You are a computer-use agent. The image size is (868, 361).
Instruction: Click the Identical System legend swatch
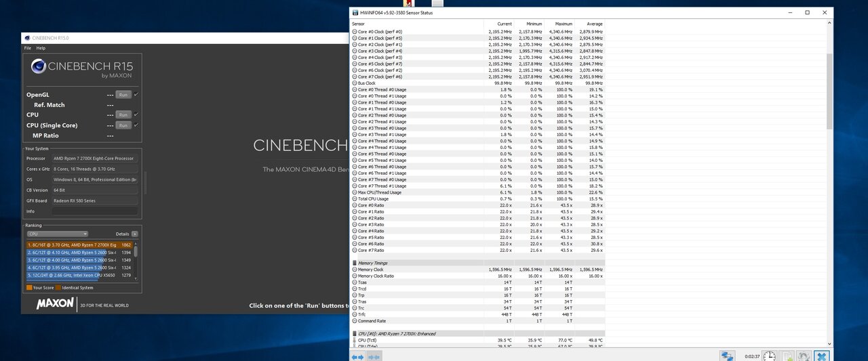(x=58, y=288)
